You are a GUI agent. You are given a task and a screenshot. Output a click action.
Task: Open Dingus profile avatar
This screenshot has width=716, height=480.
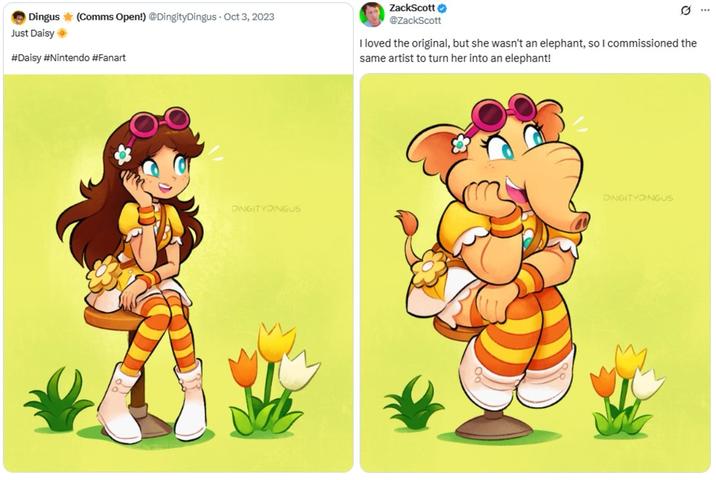(18, 18)
